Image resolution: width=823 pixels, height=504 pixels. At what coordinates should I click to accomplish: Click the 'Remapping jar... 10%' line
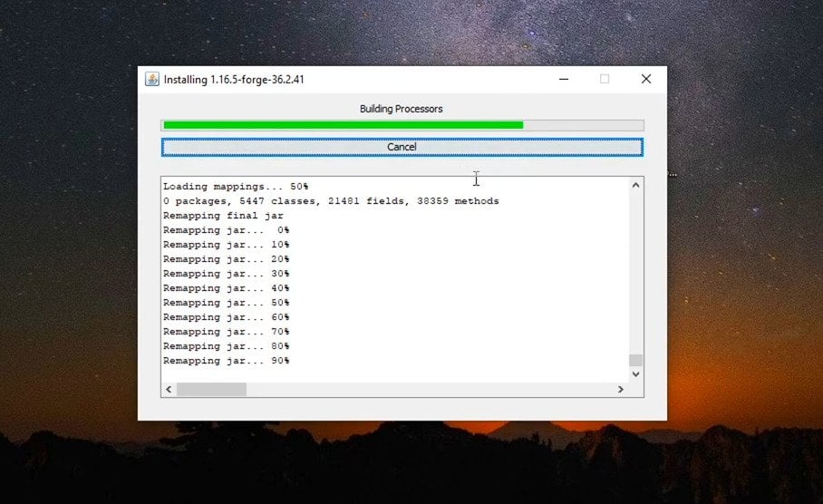coord(227,245)
